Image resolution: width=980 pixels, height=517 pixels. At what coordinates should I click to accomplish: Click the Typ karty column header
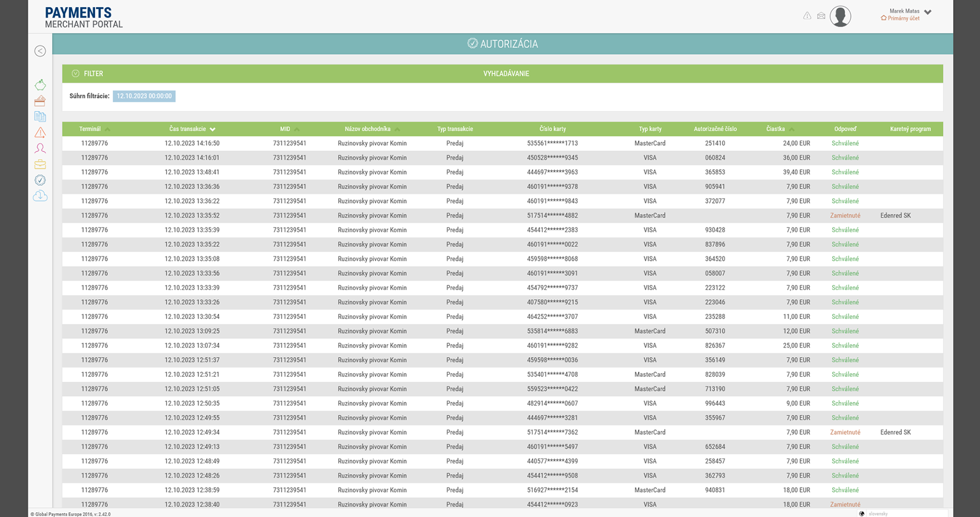(x=650, y=129)
